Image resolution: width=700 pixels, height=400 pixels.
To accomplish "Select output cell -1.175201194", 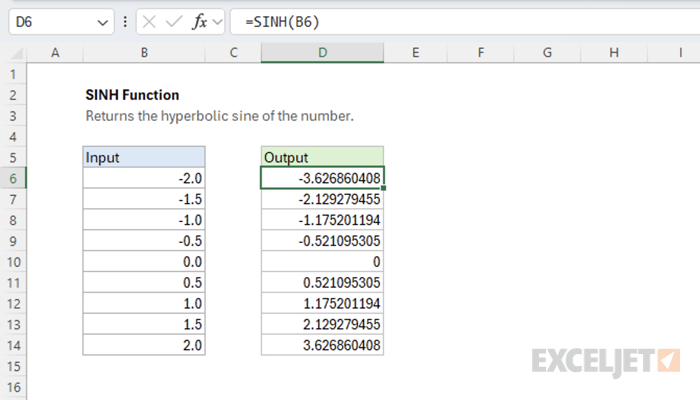I will (322, 220).
